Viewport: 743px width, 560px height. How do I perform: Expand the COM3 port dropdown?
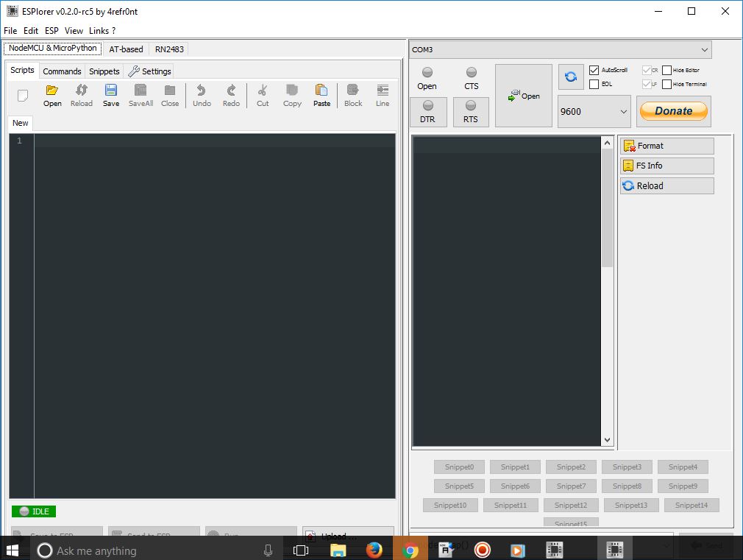coord(704,50)
